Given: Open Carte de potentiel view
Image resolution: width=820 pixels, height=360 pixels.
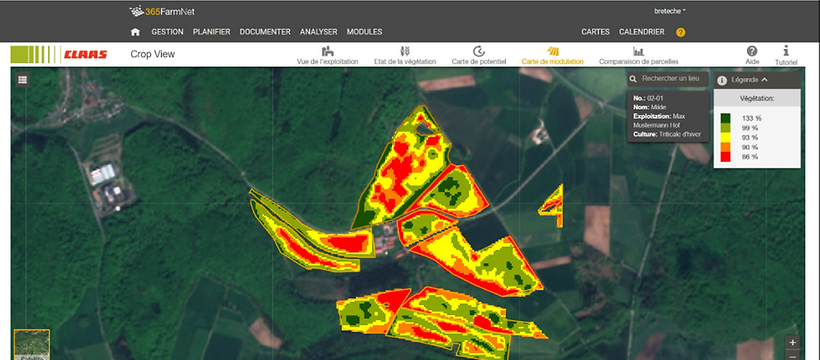Looking at the screenshot, I should 479,56.
